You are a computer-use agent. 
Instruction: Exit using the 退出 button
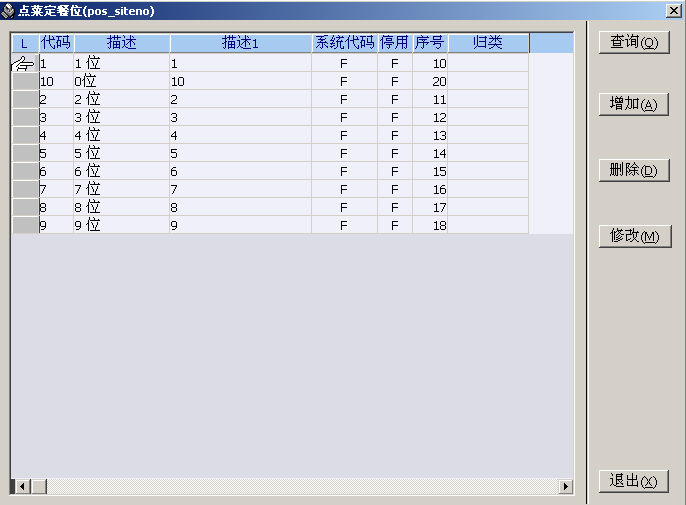click(633, 481)
